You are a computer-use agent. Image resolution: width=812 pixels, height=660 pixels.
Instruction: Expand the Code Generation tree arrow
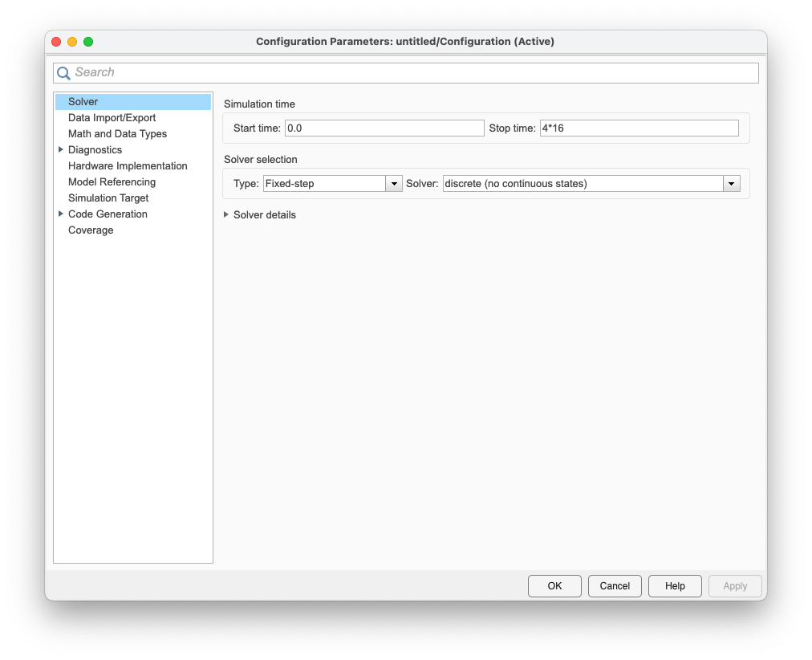61,214
